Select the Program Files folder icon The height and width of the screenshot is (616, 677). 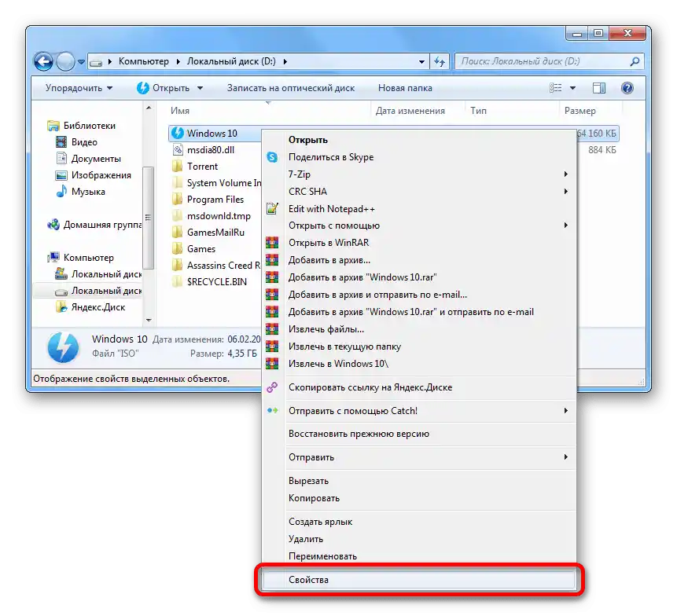pyautogui.click(x=178, y=200)
